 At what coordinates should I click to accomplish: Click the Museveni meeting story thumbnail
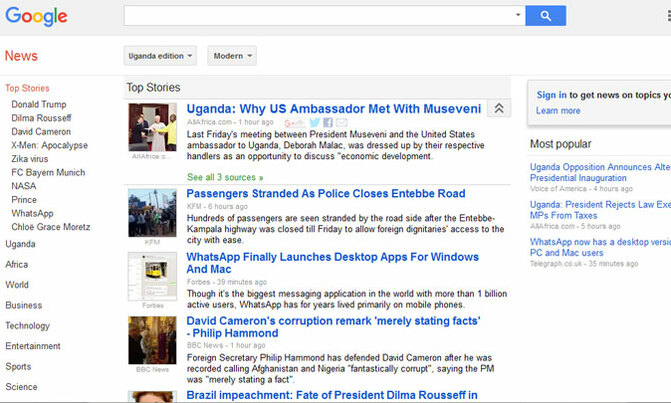(x=152, y=127)
